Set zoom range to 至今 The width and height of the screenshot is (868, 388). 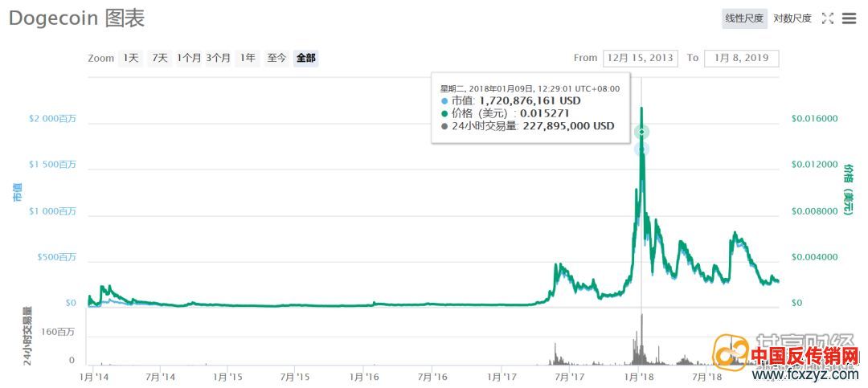tap(276, 58)
